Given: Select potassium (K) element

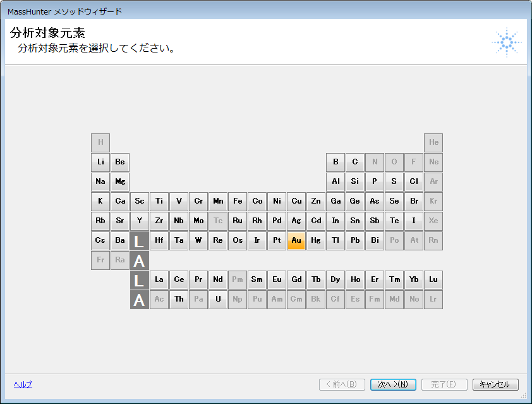Looking at the screenshot, I should [x=100, y=202].
